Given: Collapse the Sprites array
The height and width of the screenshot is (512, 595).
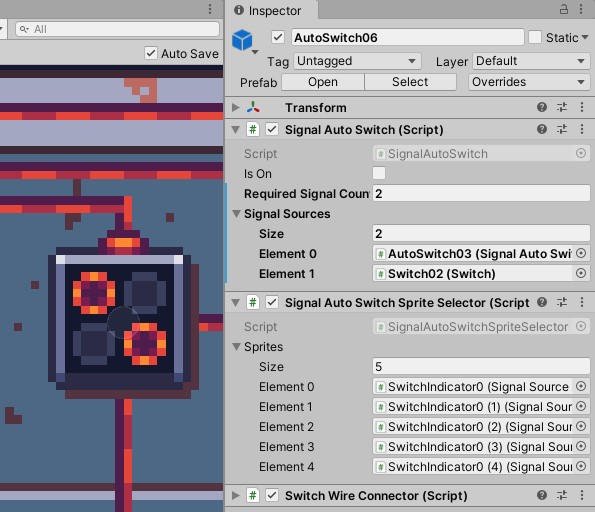Looking at the screenshot, I should [236, 347].
